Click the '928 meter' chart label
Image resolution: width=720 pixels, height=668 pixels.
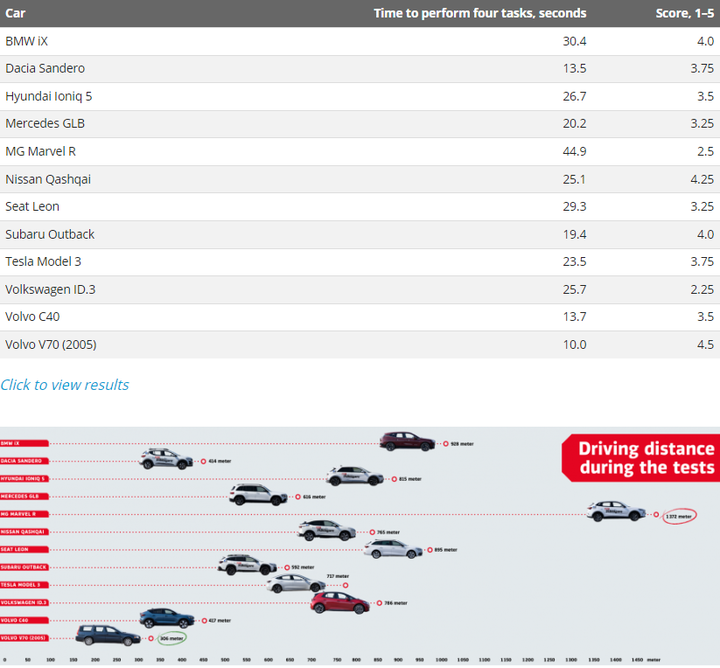coord(462,444)
